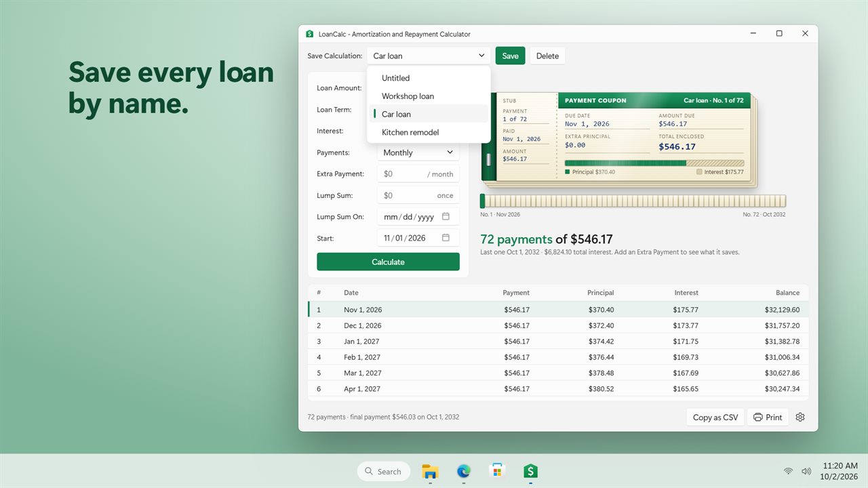Select Kitchen remodel from the dropdown list
Image resolution: width=868 pixels, height=488 pixels.
coord(429,132)
